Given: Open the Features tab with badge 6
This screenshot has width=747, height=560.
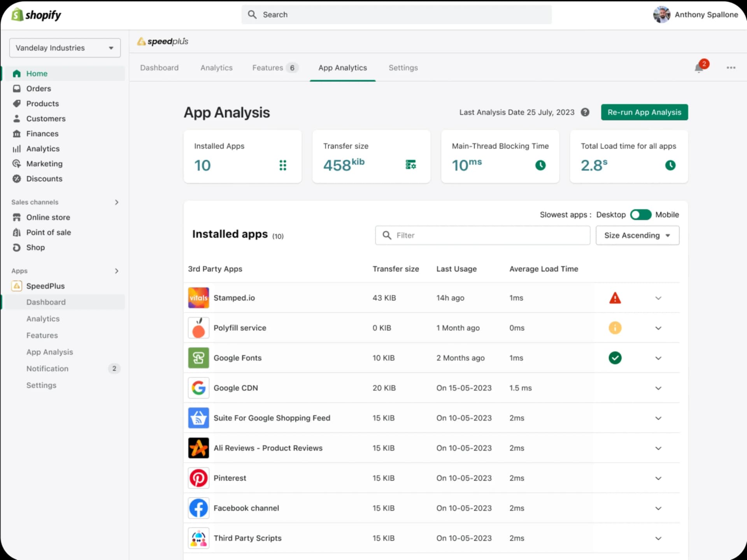Looking at the screenshot, I should click(x=275, y=68).
